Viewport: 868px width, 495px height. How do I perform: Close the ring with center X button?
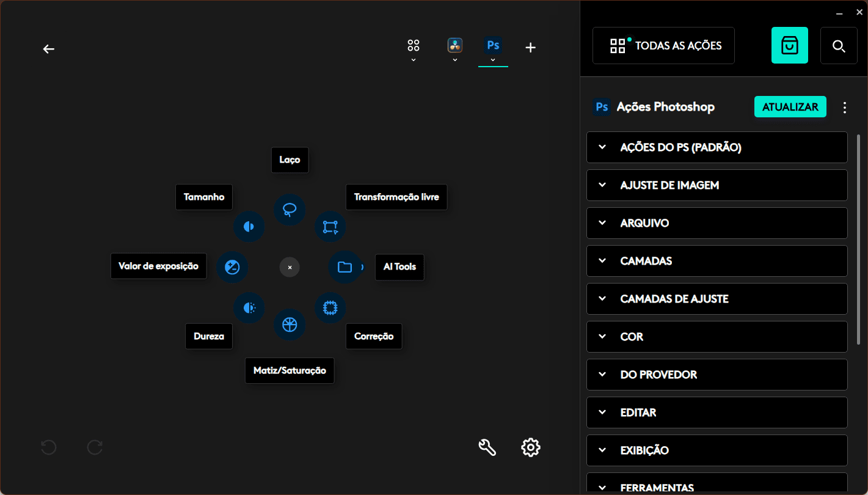point(290,267)
